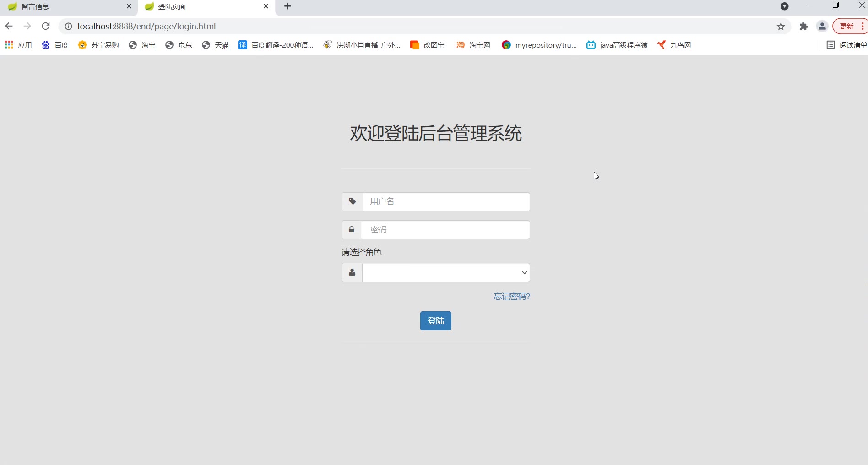Viewport: 868px width, 465px height.
Task: Open the 天猫 bookmark
Action: (x=215, y=45)
